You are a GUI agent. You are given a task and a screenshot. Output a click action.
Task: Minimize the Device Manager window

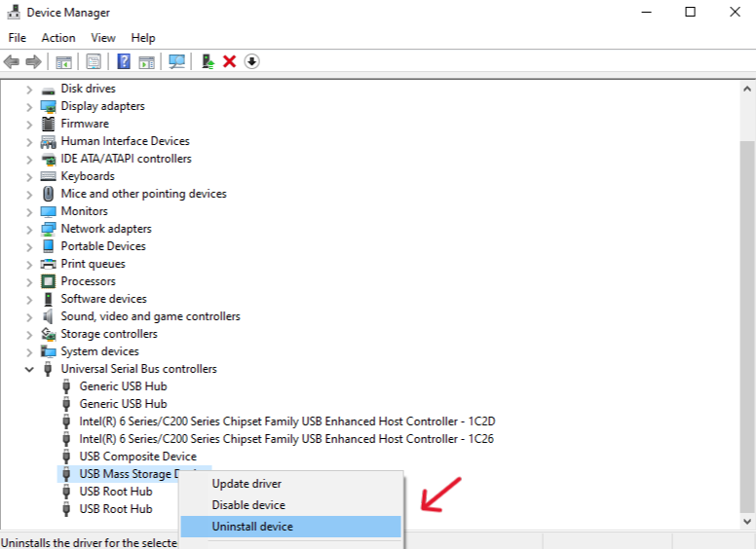click(x=646, y=12)
